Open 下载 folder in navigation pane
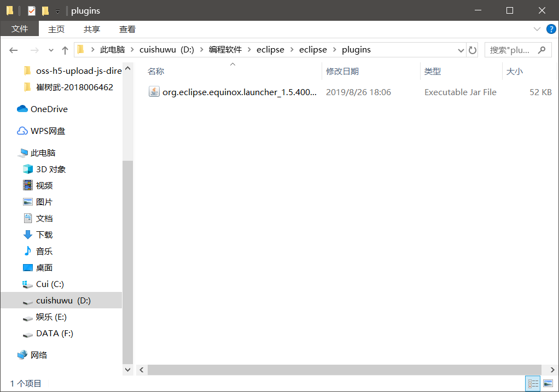 coord(38,235)
